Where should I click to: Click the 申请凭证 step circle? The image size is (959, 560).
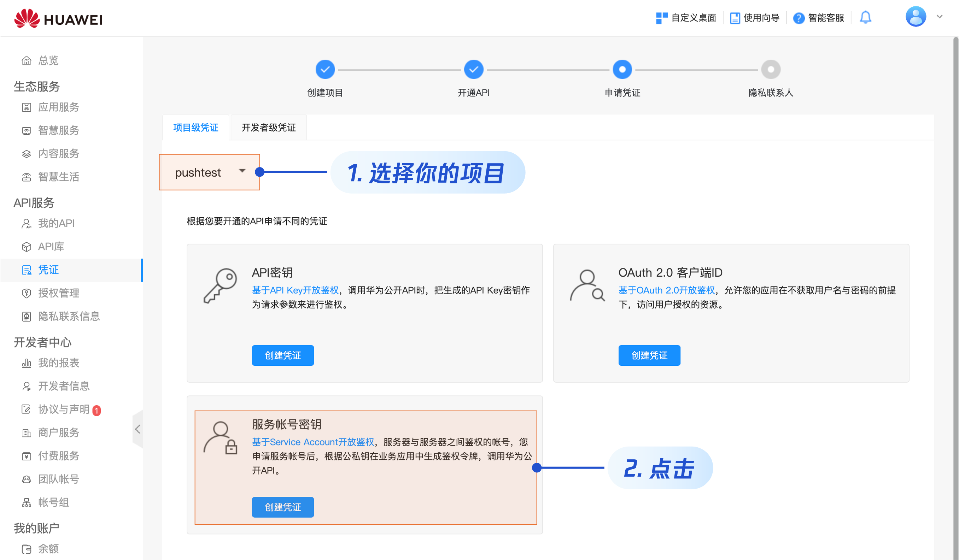tap(622, 70)
